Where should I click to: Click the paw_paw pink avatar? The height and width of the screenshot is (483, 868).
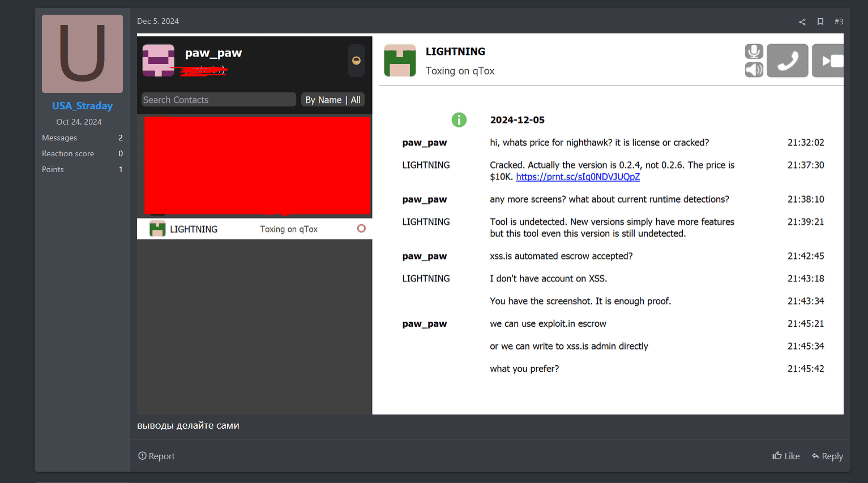coord(159,61)
